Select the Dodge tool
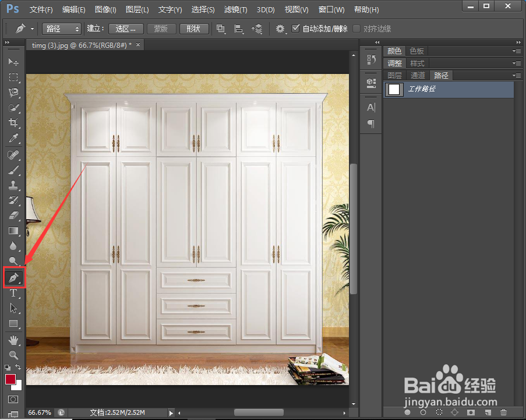The image size is (526, 420). 13,260
